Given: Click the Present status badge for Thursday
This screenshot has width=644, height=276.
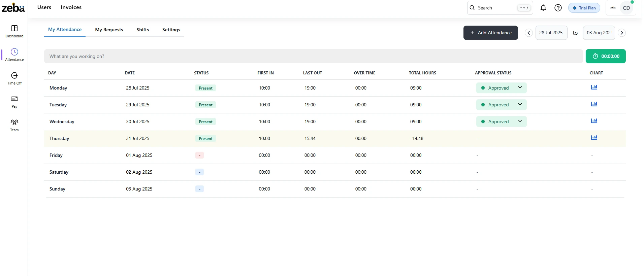Looking at the screenshot, I should click(205, 139).
